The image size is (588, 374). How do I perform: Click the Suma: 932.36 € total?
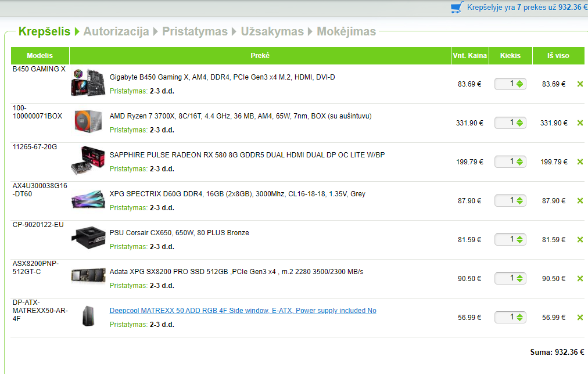557,353
